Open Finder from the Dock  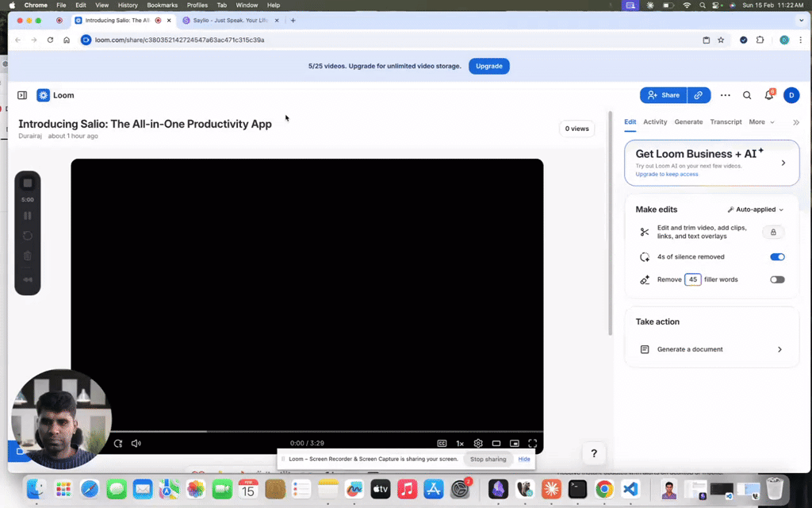click(x=36, y=489)
